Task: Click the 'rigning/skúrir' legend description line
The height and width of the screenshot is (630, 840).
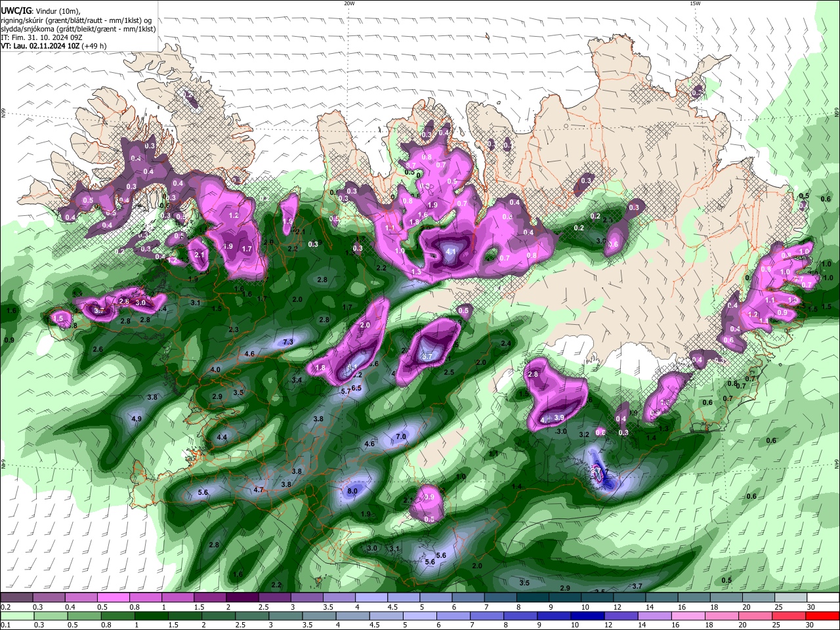Action: point(75,20)
